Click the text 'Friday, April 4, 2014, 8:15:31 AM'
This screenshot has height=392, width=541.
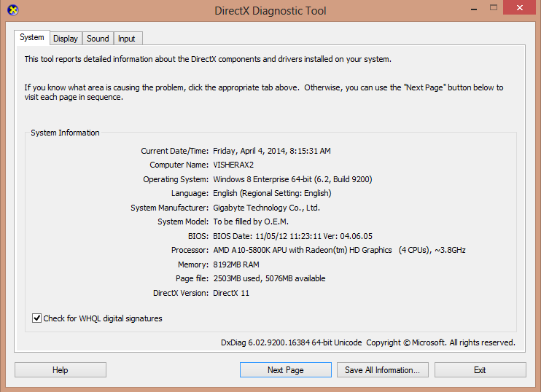272,151
